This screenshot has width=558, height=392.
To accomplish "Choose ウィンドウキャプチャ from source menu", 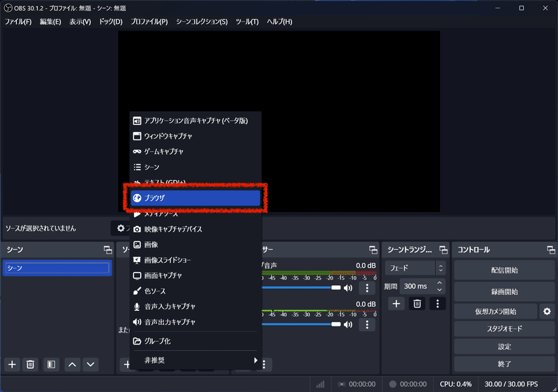I will pos(195,136).
